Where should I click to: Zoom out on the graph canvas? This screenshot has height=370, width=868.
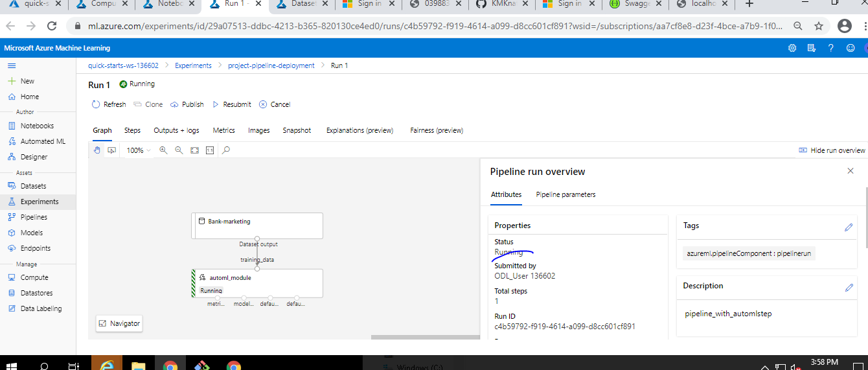[x=179, y=150]
